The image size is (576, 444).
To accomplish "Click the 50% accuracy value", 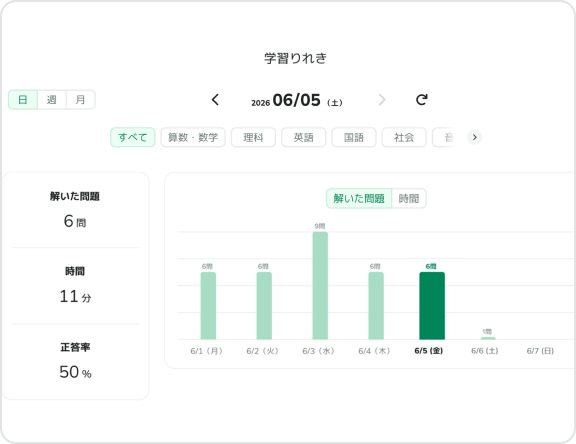I will point(75,372).
